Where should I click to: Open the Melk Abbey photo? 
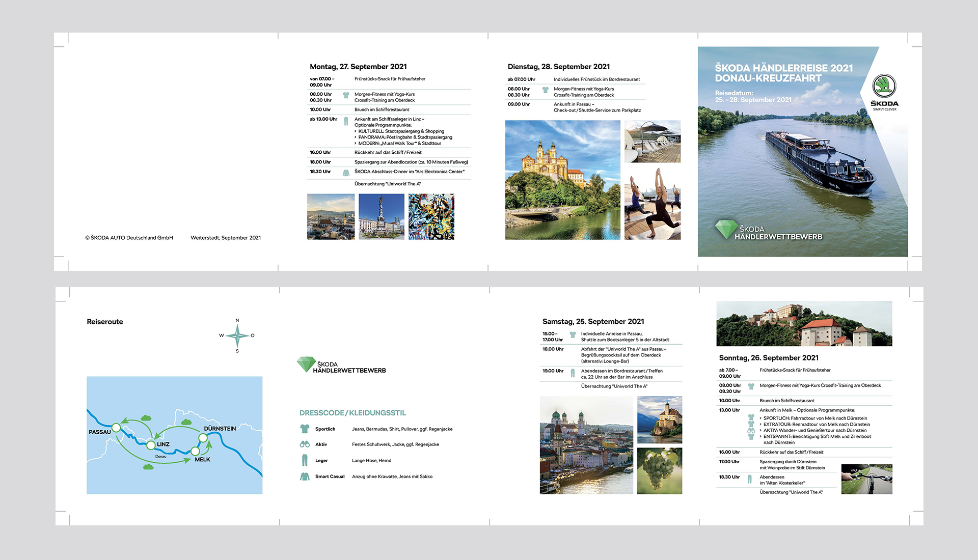point(562,180)
